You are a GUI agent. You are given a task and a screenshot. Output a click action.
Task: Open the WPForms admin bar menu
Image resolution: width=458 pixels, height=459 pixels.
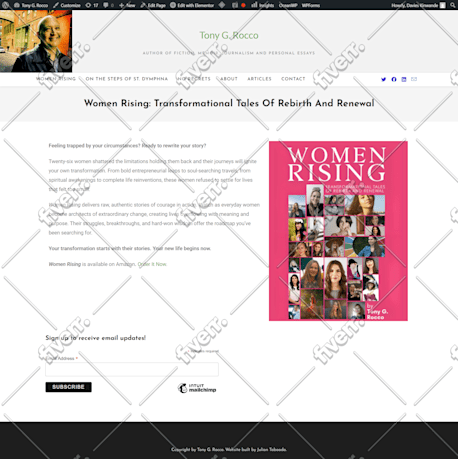[x=311, y=5]
